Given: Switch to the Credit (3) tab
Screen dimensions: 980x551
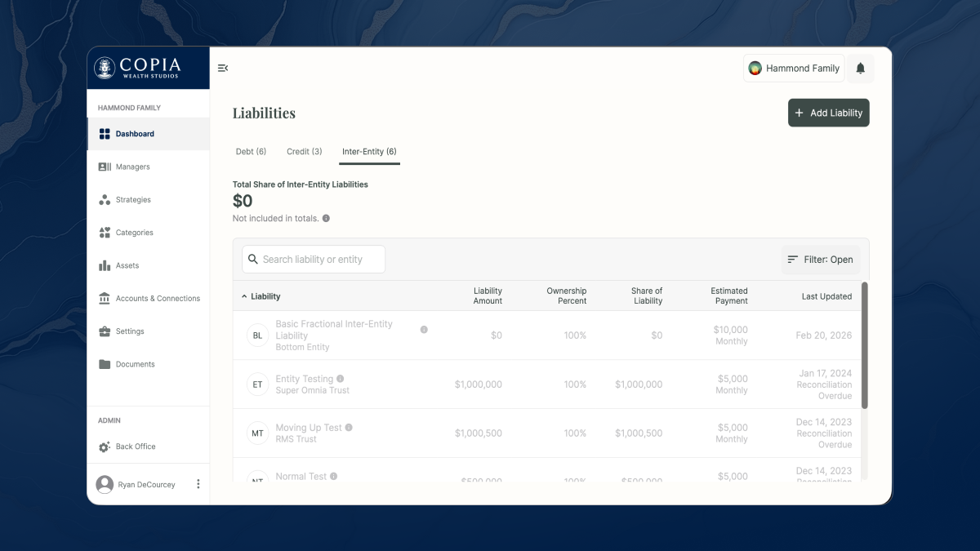Looking at the screenshot, I should (x=304, y=152).
